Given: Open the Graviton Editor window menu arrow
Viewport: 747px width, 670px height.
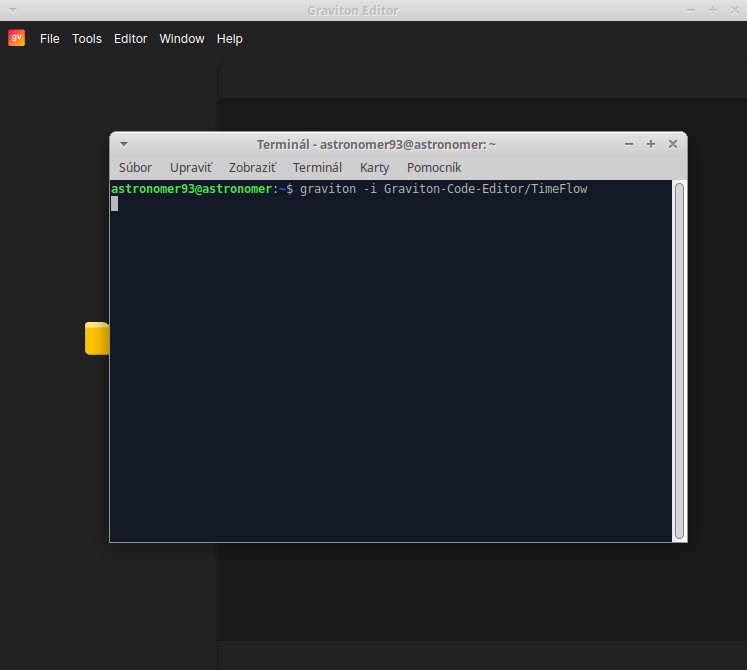Looking at the screenshot, I should point(13,10).
